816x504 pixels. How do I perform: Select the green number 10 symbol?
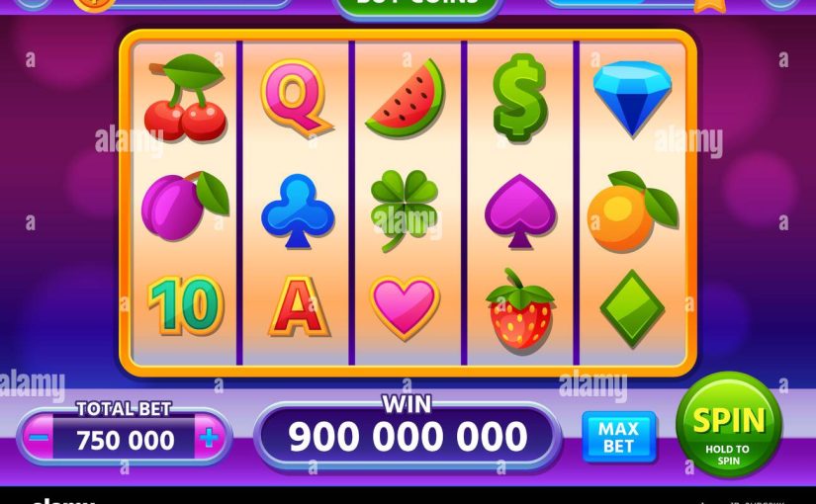186,304
